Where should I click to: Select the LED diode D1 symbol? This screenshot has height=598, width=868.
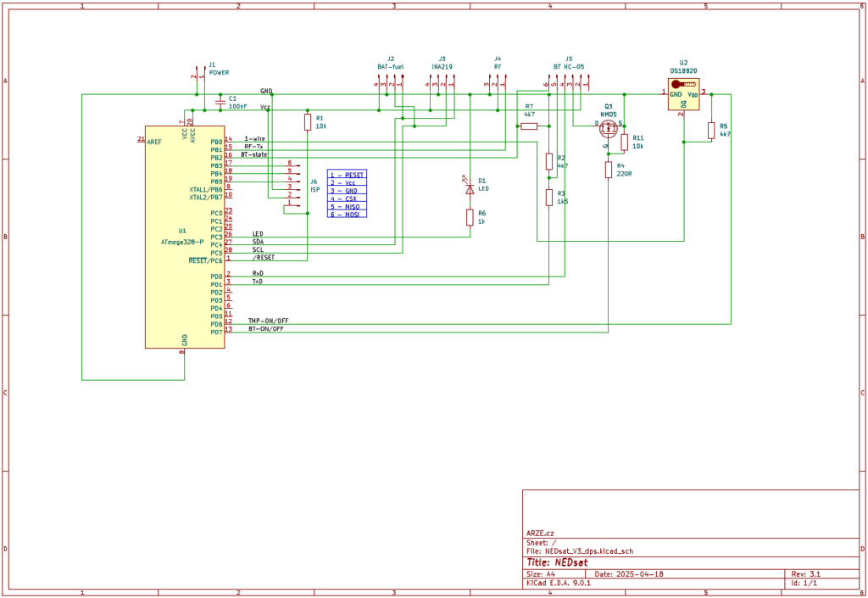[x=470, y=188]
